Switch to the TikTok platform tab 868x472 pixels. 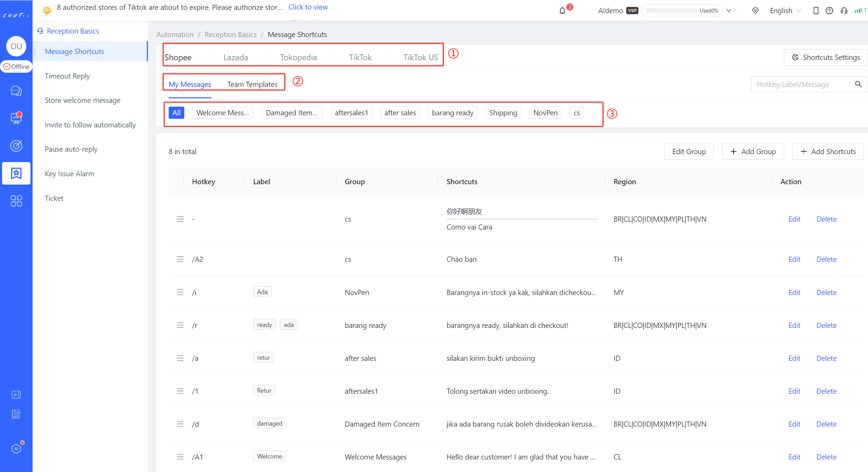click(360, 57)
